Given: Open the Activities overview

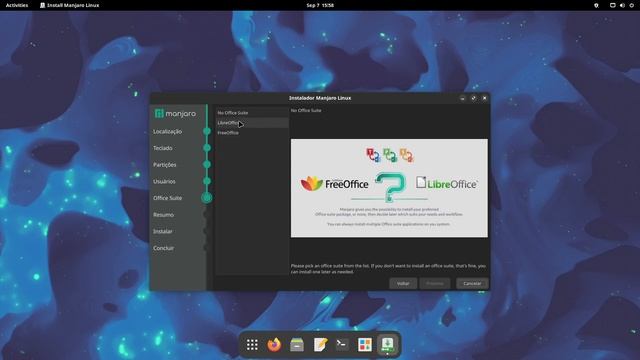Looking at the screenshot, I should 17,5.
